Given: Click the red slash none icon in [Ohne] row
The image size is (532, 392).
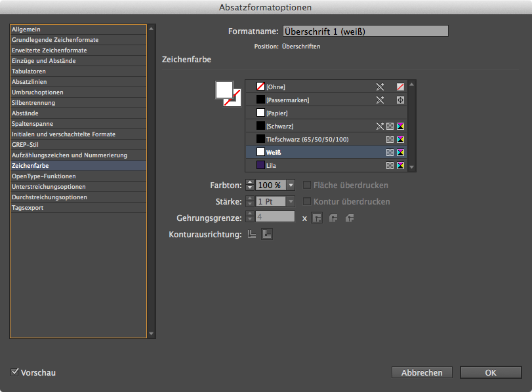Looking at the screenshot, I should pos(400,87).
